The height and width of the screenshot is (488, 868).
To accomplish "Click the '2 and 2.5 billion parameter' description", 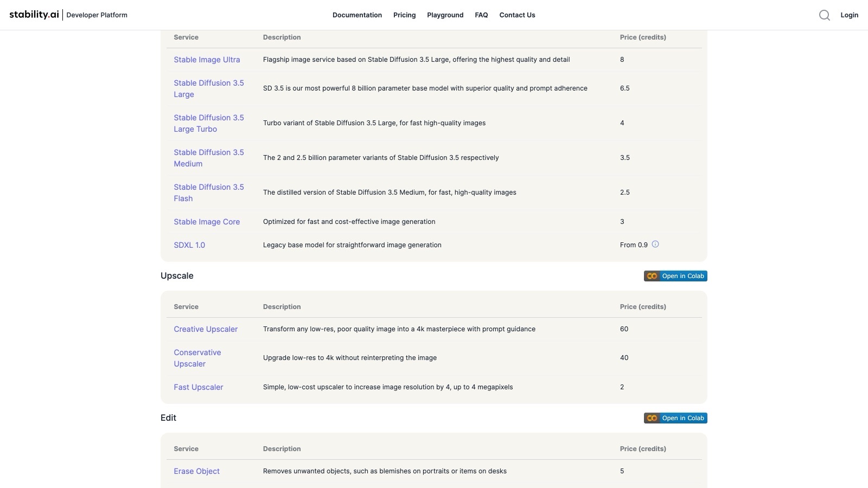I will point(381,158).
